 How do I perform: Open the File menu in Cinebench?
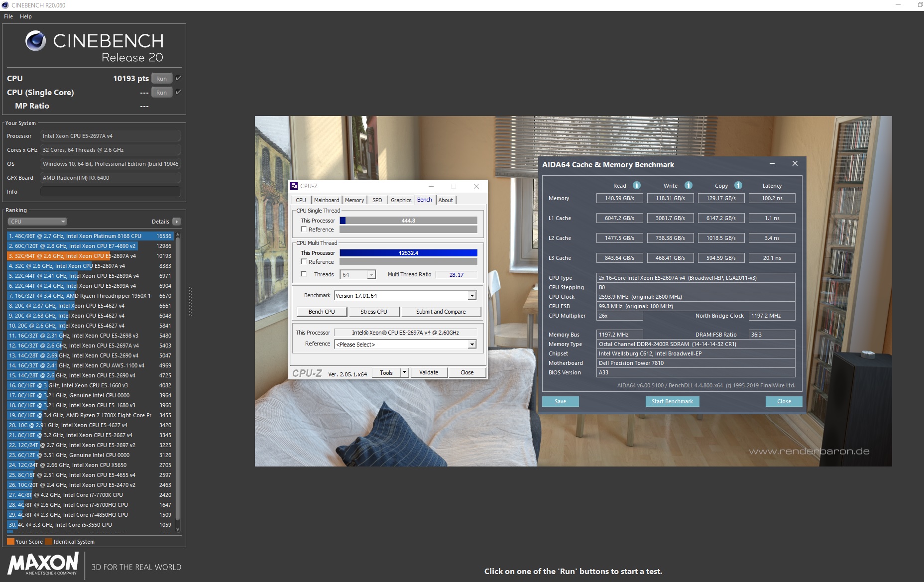pos(8,16)
